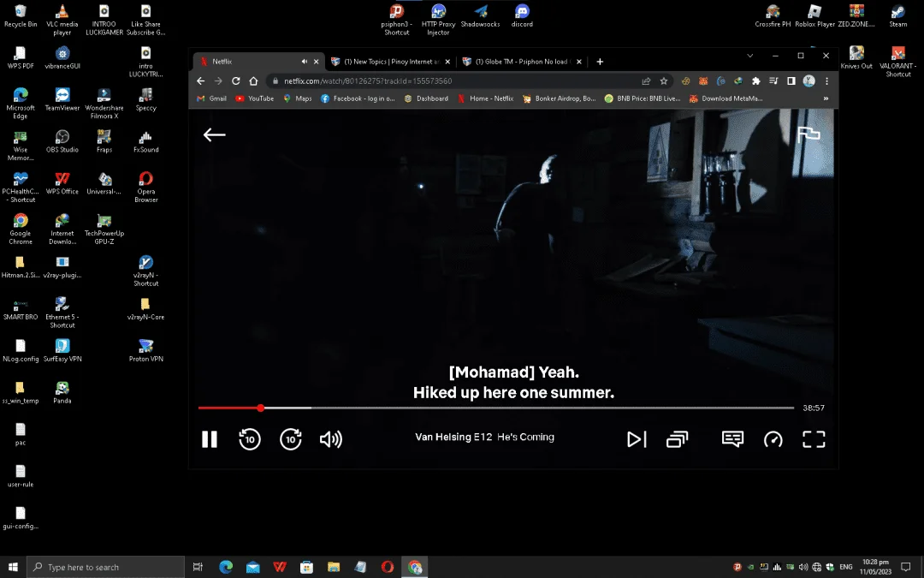Open Microsoft Edge from taskbar
The width and height of the screenshot is (924, 578).
click(226, 567)
